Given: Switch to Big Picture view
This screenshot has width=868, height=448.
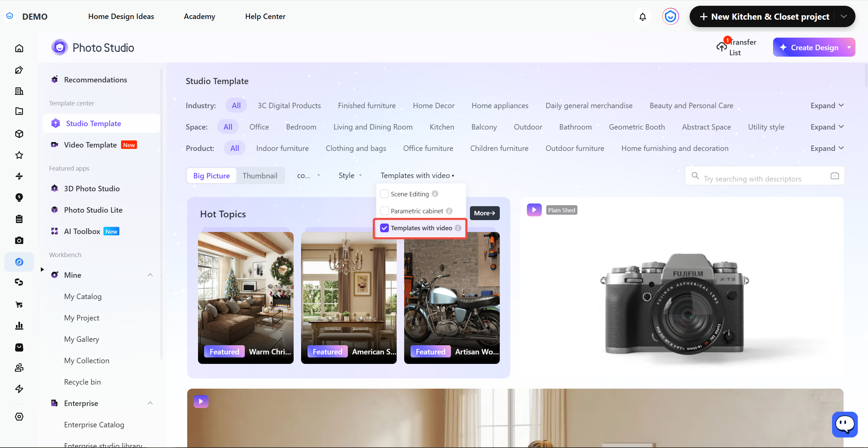Looking at the screenshot, I should [212, 176].
